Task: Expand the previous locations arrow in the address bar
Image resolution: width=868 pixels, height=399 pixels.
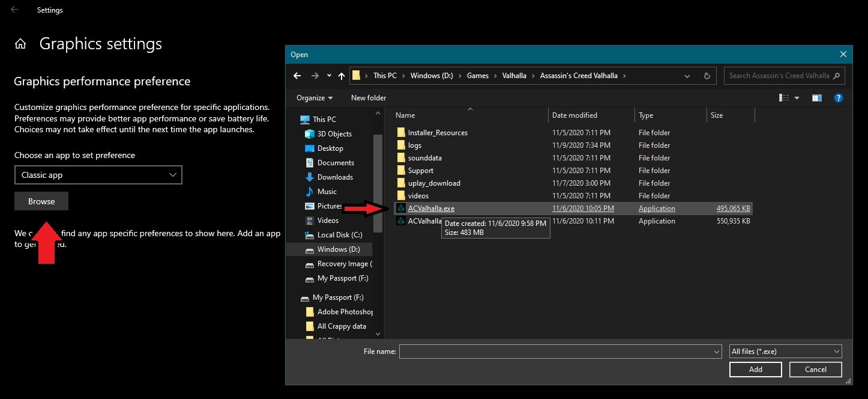Action: click(687, 76)
